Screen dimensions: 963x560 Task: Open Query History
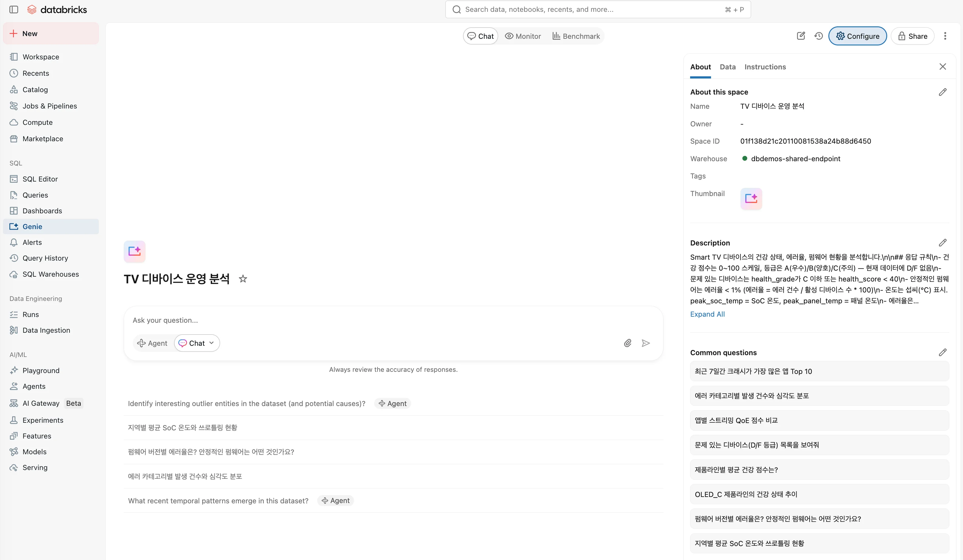51,258
